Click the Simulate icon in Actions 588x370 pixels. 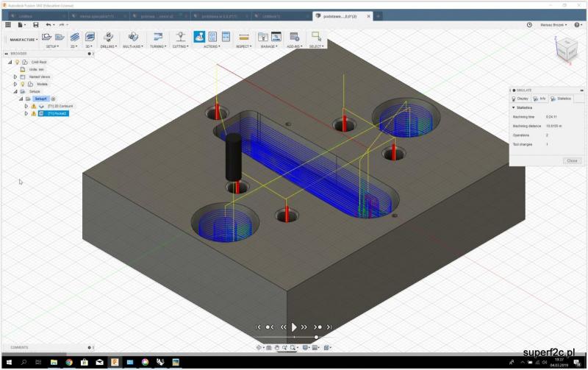click(x=198, y=36)
